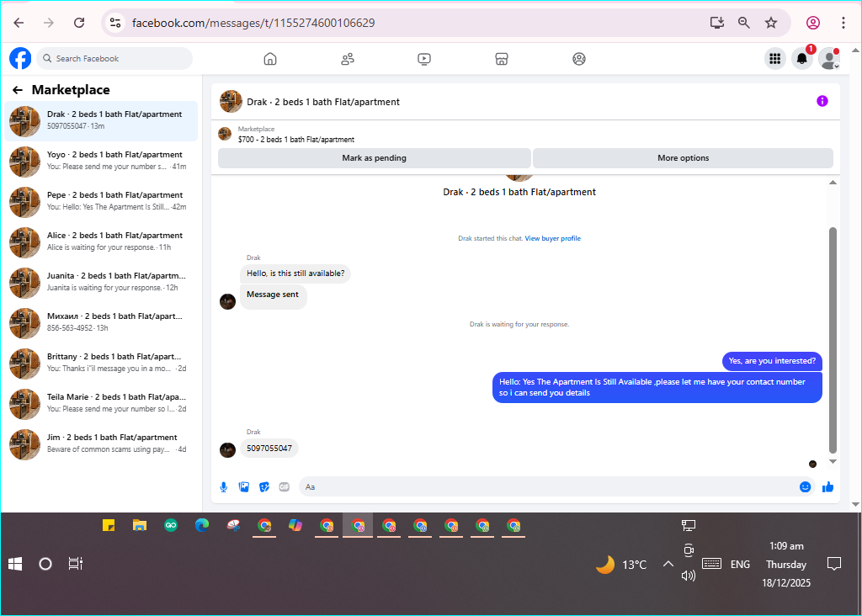
Task: Open the Marketplace storefront icon
Action: [x=502, y=59]
